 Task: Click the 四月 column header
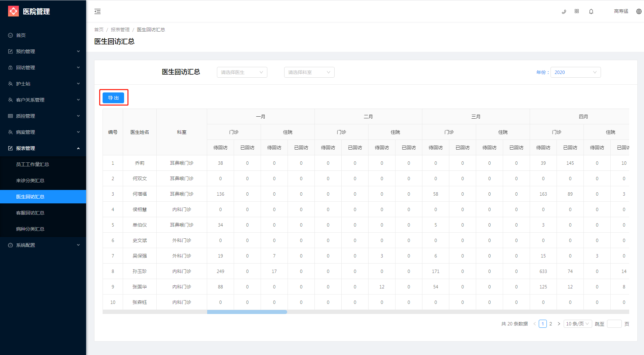click(x=583, y=117)
